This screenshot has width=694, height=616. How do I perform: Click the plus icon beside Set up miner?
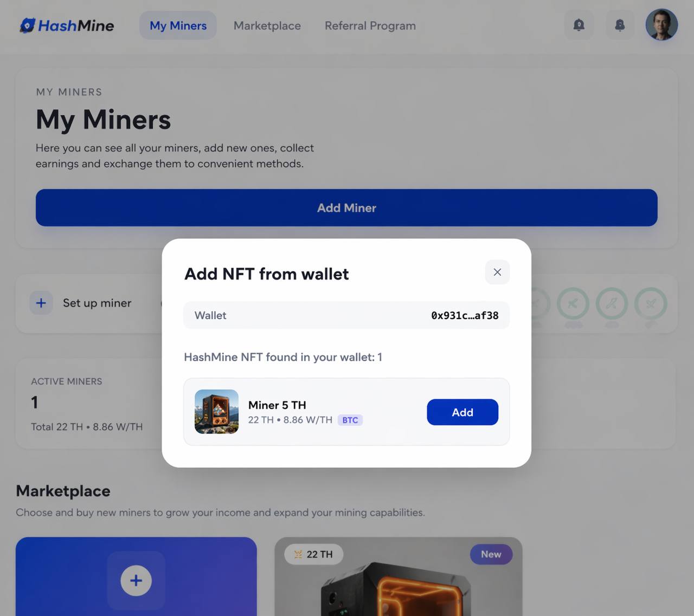(x=41, y=303)
